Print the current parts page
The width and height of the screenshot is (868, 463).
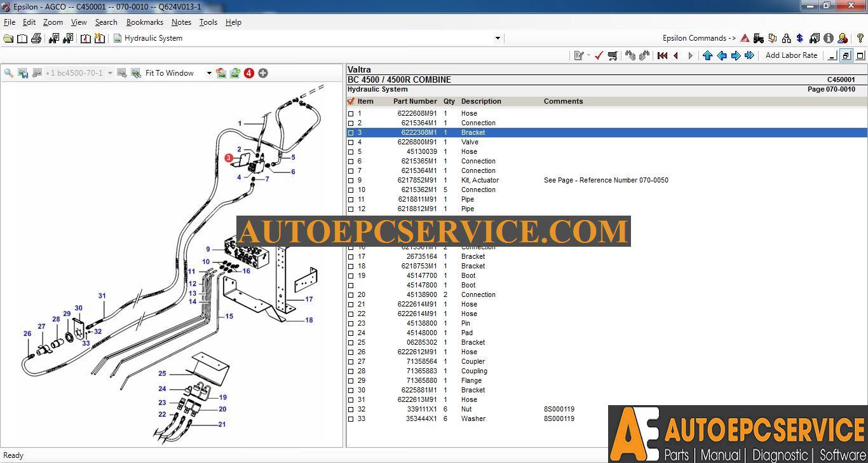tap(36, 38)
